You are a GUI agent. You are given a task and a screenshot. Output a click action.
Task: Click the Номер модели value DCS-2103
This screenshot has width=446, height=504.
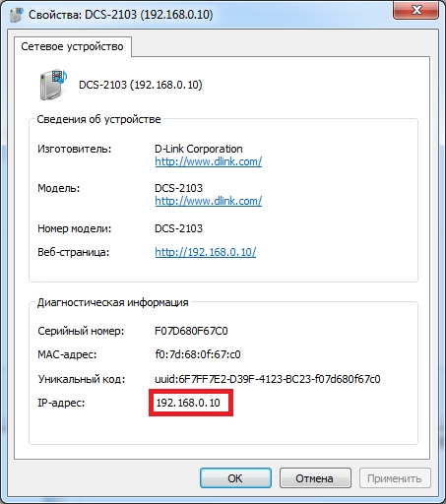tap(179, 228)
